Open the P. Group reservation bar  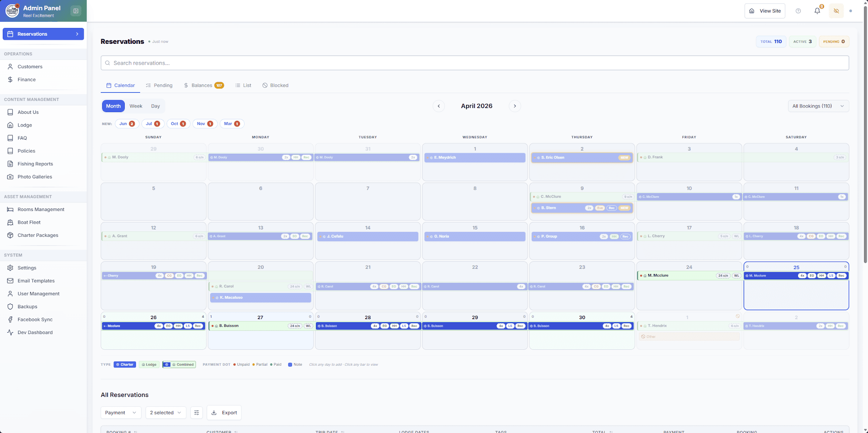pos(582,236)
